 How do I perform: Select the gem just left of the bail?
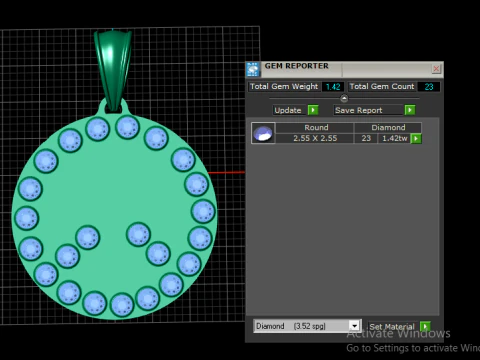(97, 129)
